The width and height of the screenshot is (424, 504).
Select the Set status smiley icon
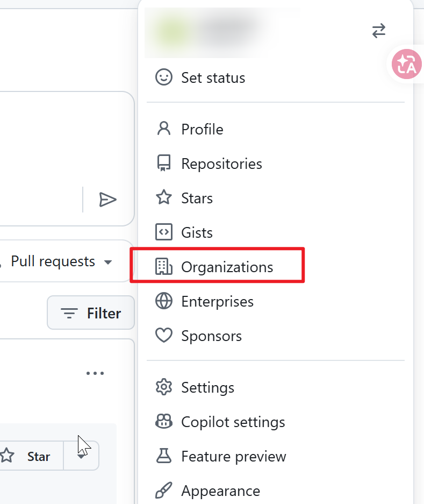(x=163, y=77)
